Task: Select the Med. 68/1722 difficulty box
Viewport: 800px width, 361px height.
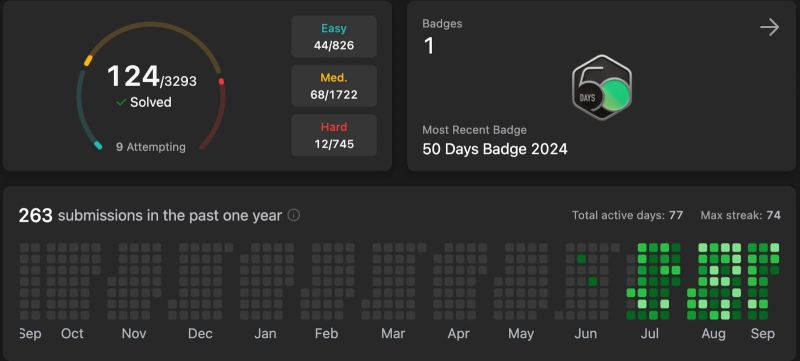Action: pyautogui.click(x=334, y=86)
